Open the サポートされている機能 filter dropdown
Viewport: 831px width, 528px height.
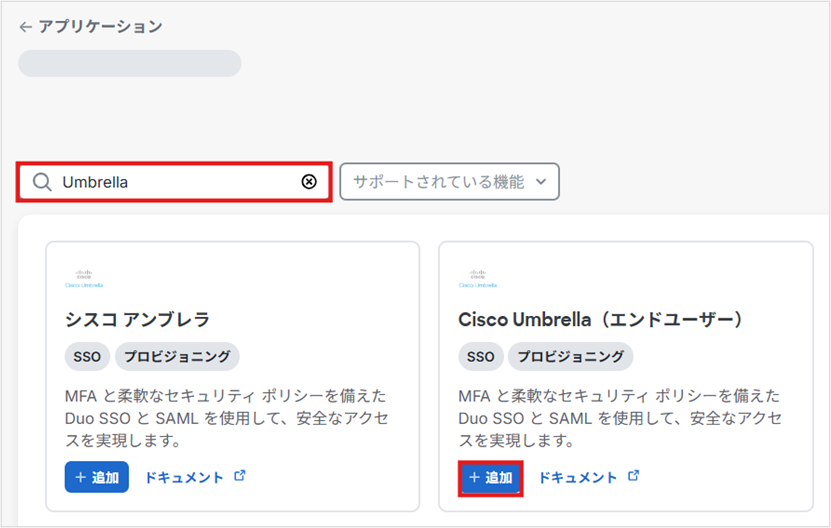click(x=449, y=182)
